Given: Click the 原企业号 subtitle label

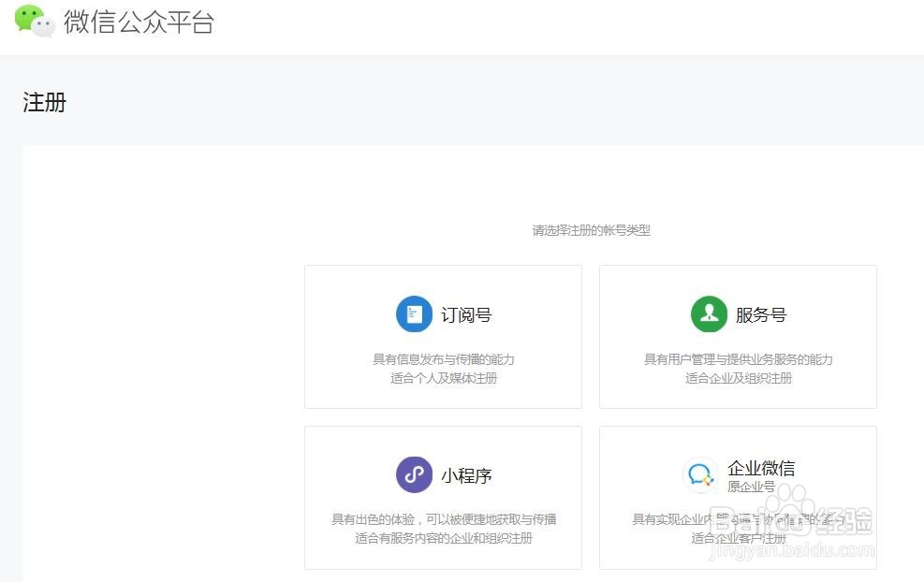Looking at the screenshot, I should [x=752, y=487].
